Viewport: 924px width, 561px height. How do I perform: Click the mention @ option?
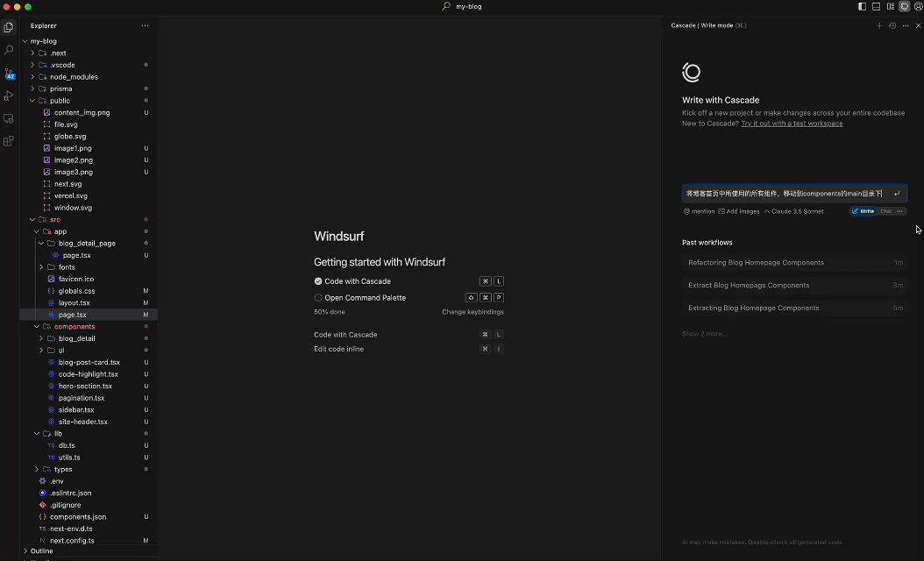699,211
